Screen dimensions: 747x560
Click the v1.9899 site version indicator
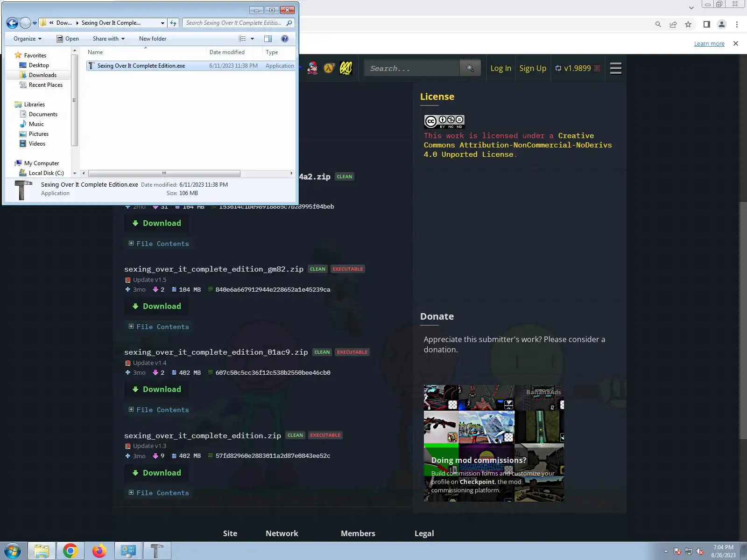[578, 68]
